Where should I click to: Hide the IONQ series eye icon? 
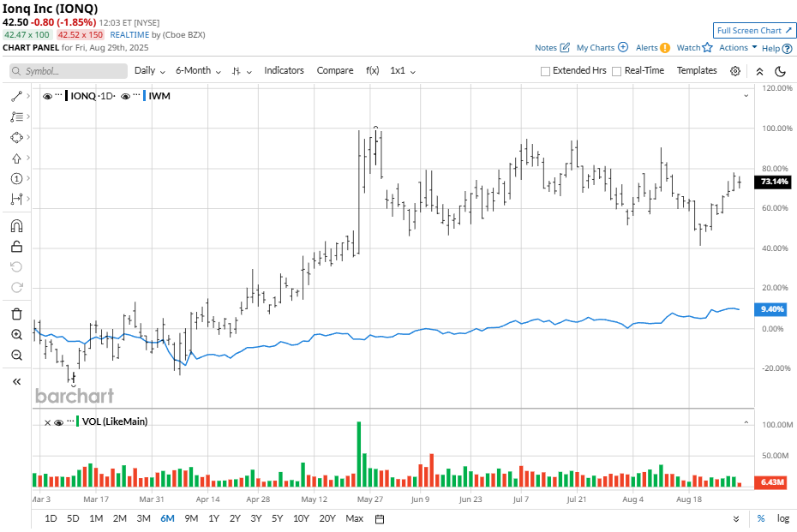click(47, 96)
